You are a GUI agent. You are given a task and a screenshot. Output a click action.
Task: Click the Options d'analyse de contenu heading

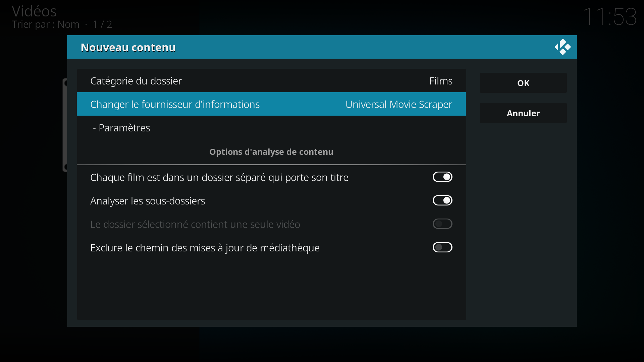[271, 152]
